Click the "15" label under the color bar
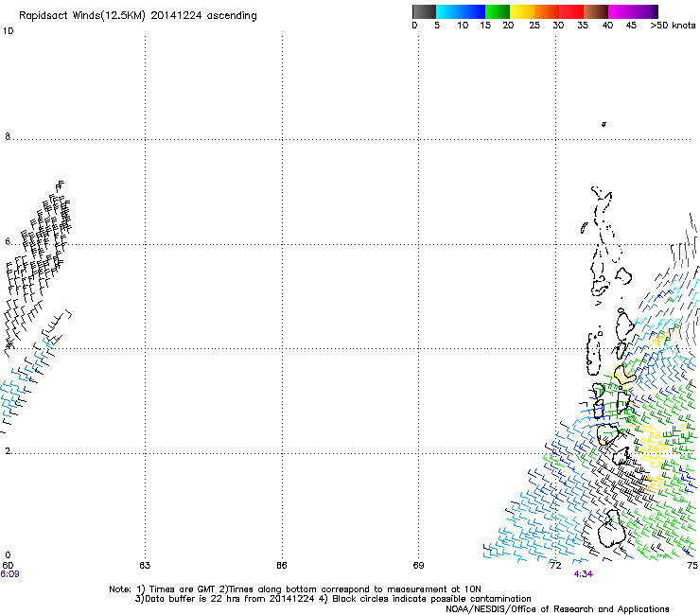Image resolution: width=700 pixels, height=615 pixels. tap(485, 26)
